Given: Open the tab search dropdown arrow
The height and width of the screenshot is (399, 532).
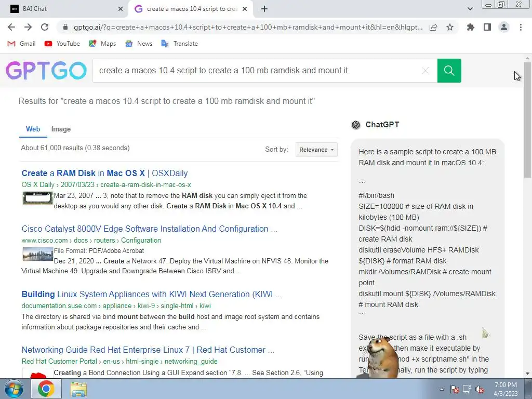Looking at the screenshot, I should coord(470,9).
